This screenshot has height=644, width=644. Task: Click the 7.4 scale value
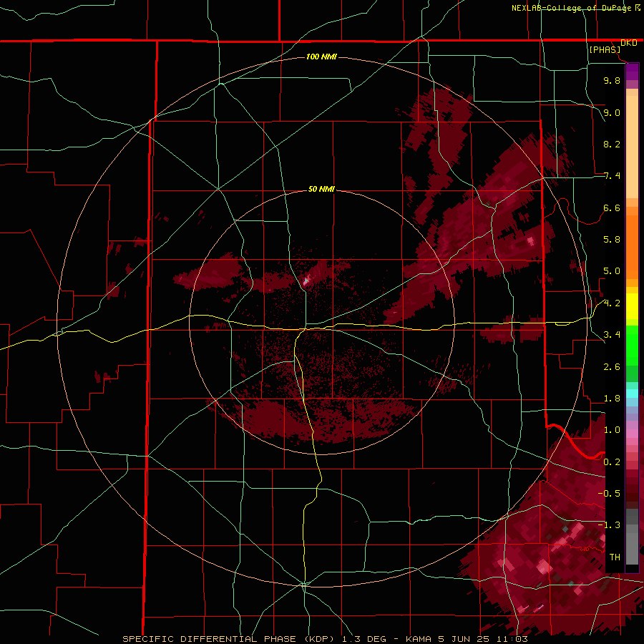612,176
